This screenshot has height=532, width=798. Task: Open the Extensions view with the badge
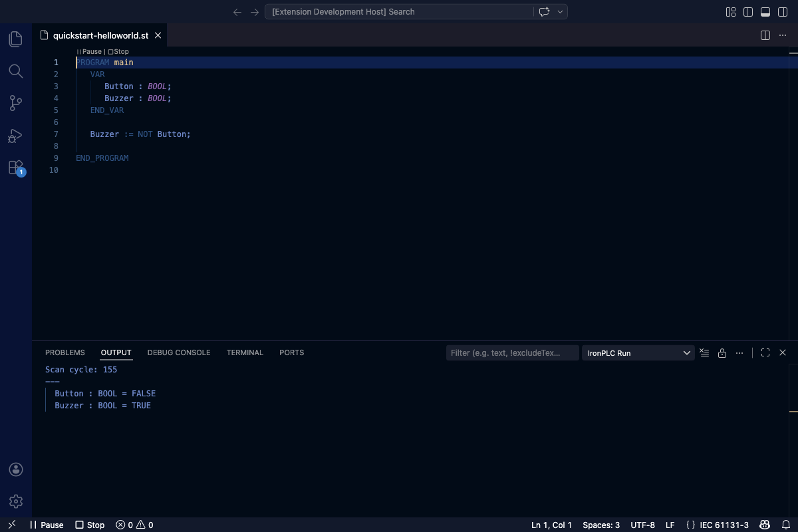point(15,168)
